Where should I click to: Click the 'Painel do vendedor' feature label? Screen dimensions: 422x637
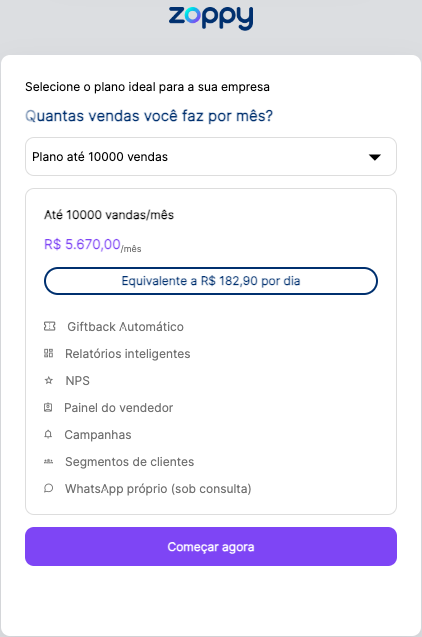pos(119,408)
